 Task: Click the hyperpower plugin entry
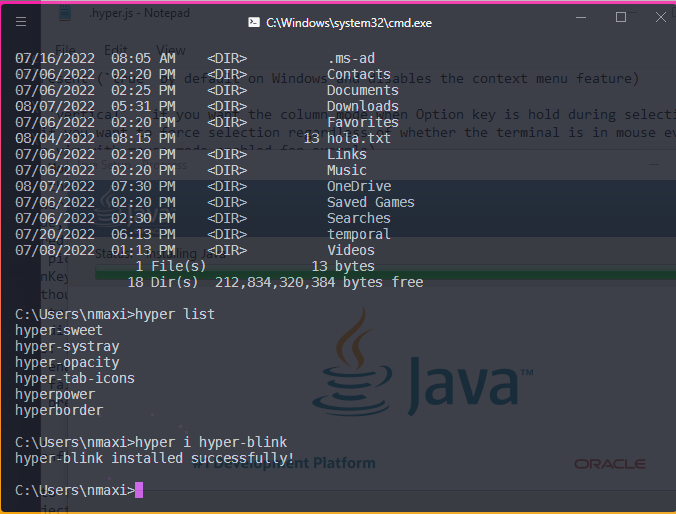point(55,394)
